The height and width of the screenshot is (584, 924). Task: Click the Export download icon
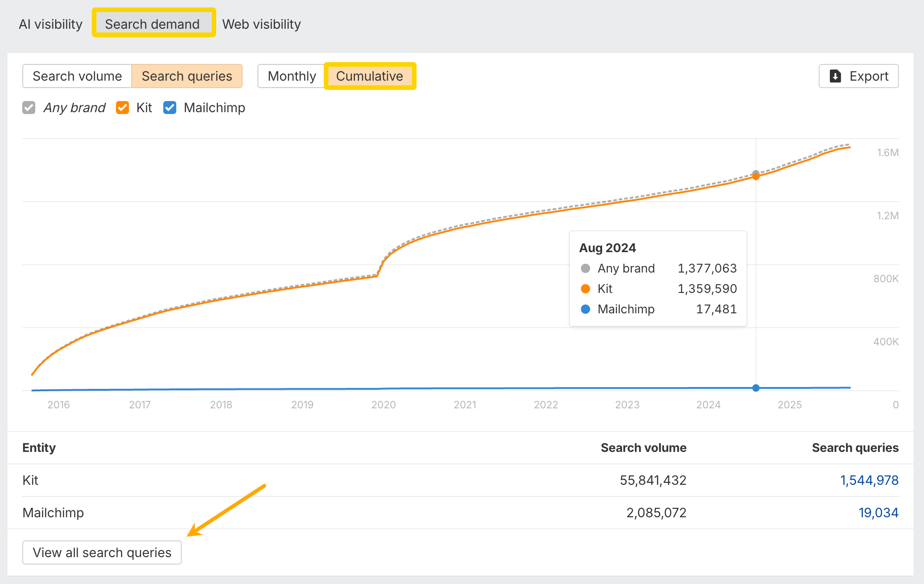pyautogui.click(x=835, y=76)
